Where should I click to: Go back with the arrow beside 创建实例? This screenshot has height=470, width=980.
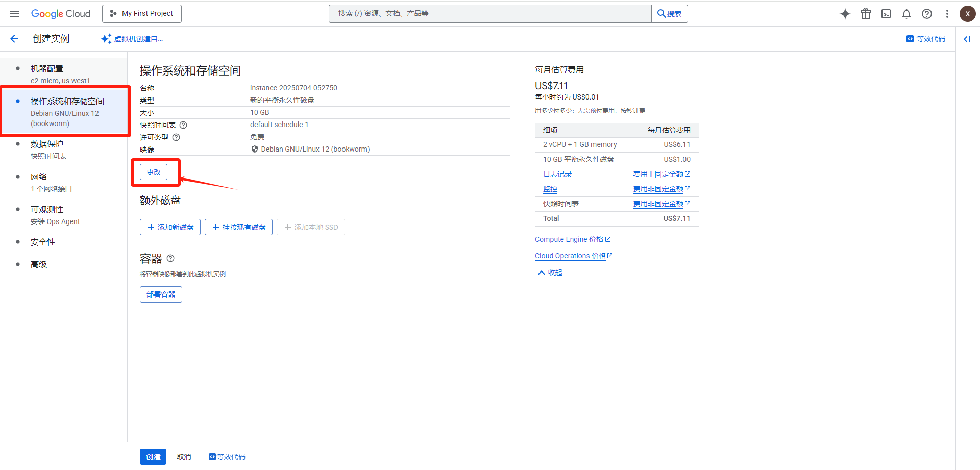tap(14, 39)
